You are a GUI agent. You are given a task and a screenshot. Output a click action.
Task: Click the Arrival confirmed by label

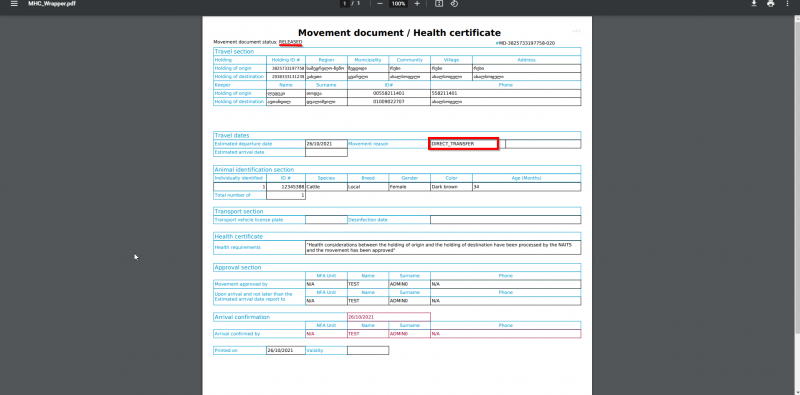[x=238, y=334]
